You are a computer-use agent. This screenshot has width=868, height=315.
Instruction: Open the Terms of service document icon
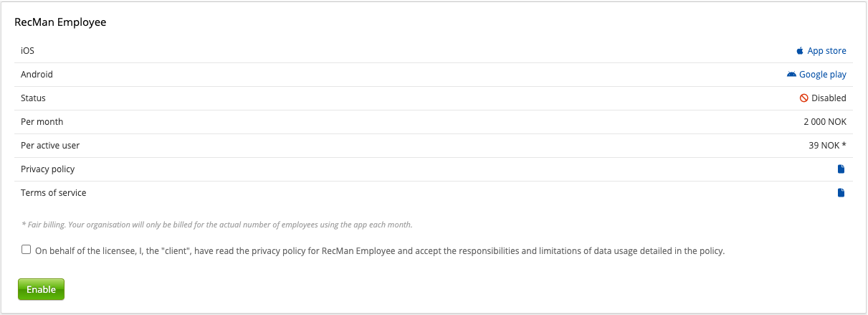click(x=841, y=193)
